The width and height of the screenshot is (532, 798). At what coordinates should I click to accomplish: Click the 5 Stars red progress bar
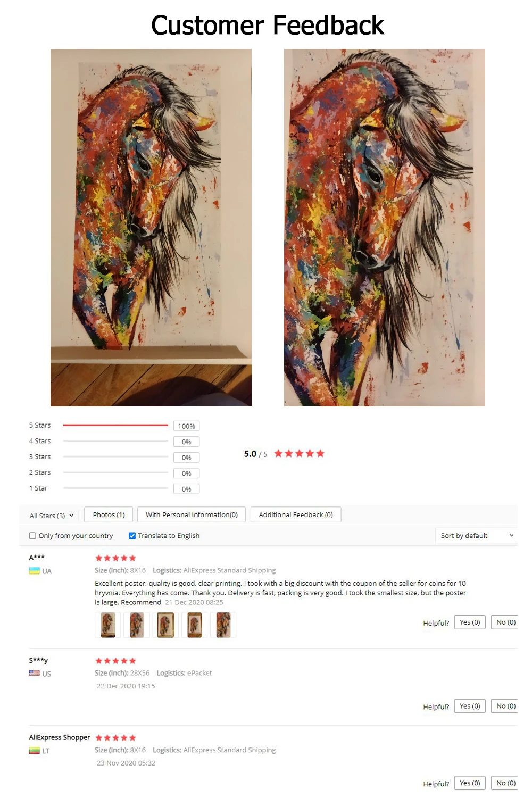[x=115, y=425]
